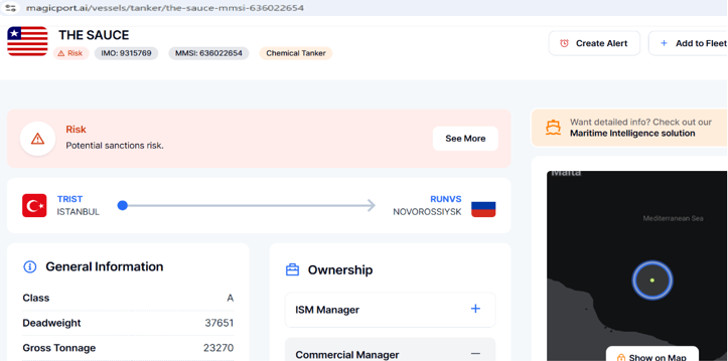Click the plus icon on ISM Manager
This screenshot has width=728, height=361.
(x=475, y=309)
